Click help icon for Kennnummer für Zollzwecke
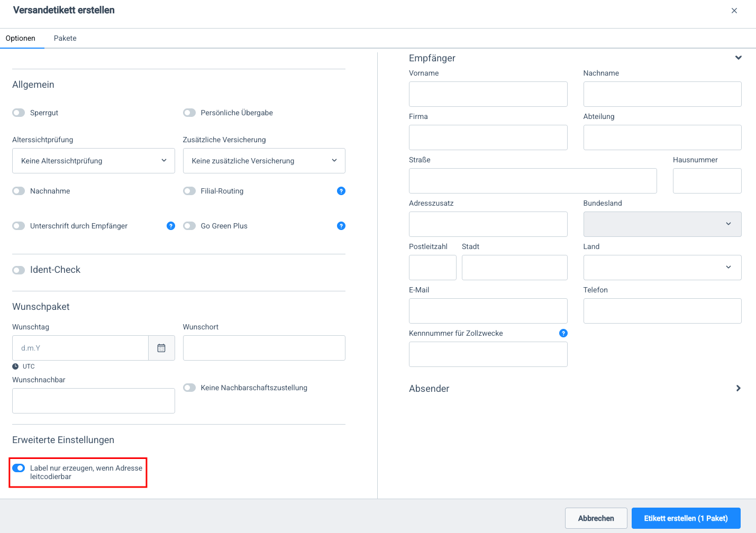Viewport: 756px width, 533px height. pyautogui.click(x=563, y=333)
